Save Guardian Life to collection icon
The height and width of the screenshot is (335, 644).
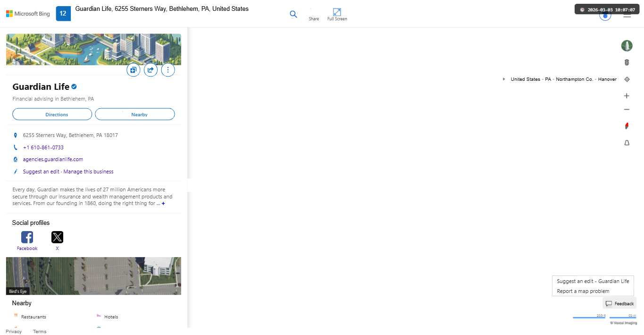[134, 70]
